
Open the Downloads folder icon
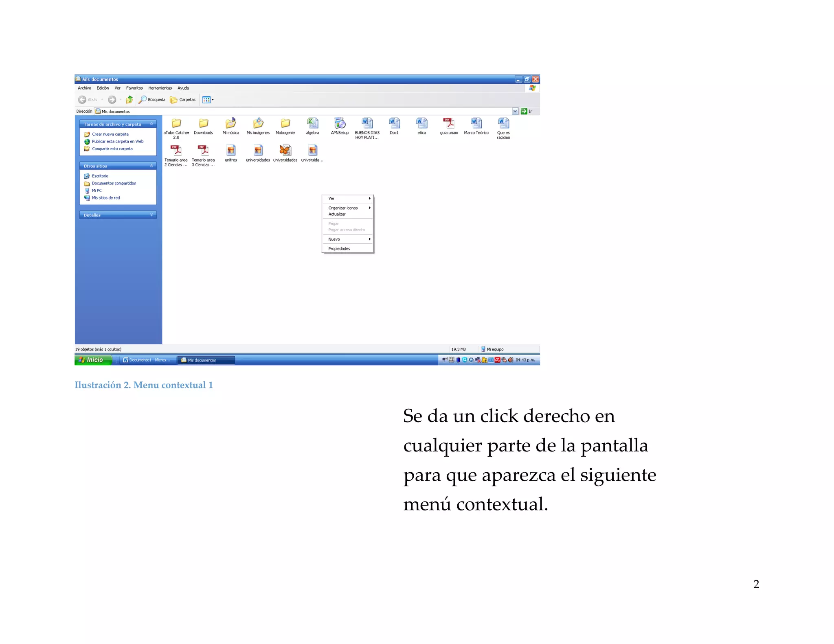pyautogui.click(x=203, y=123)
